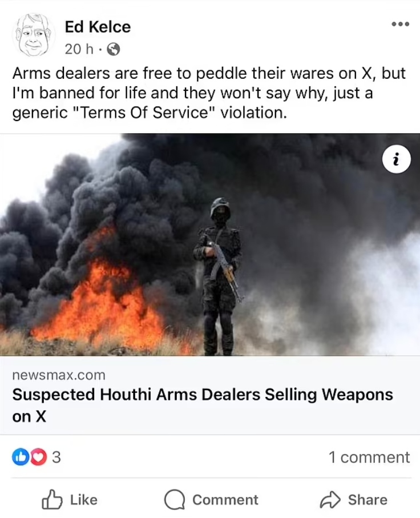
Task: Toggle the Like button label
Action: click(x=84, y=500)
